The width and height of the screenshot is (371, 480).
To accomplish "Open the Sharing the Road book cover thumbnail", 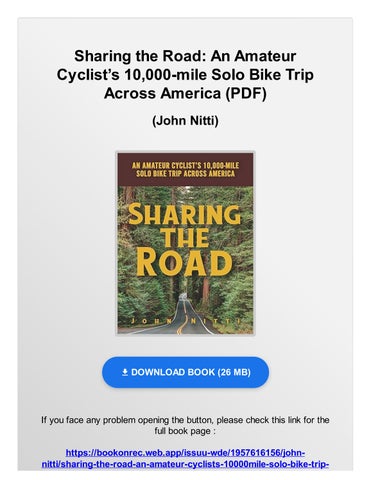I will coord(185,243).
